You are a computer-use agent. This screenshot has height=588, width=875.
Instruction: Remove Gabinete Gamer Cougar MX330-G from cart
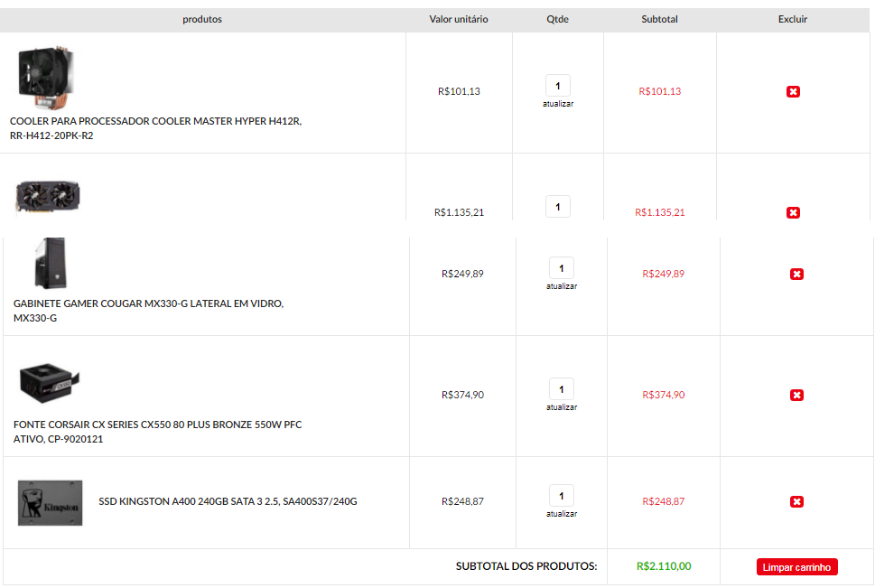click(796, 275)
